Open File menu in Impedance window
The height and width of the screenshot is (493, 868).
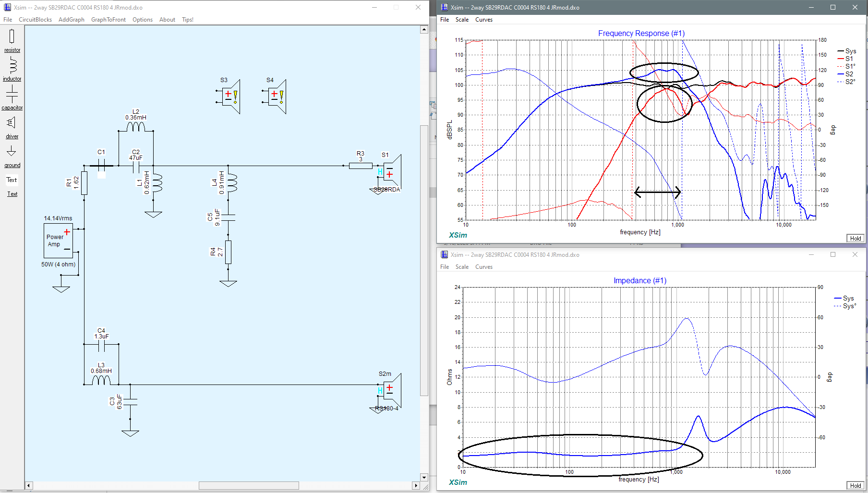pyautogui.click(x=445, y=267)
